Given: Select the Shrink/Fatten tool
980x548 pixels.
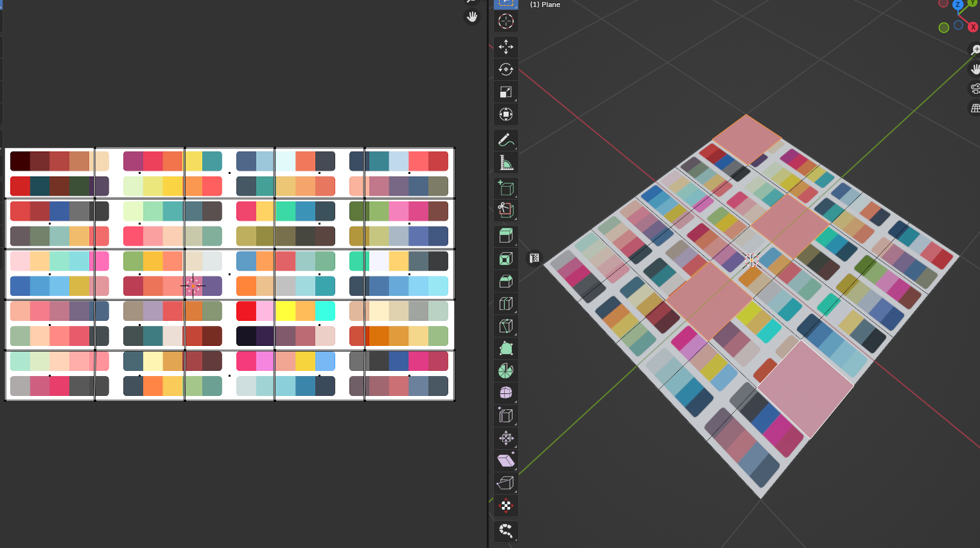Looking at the screenshot, I should (506, 438).
